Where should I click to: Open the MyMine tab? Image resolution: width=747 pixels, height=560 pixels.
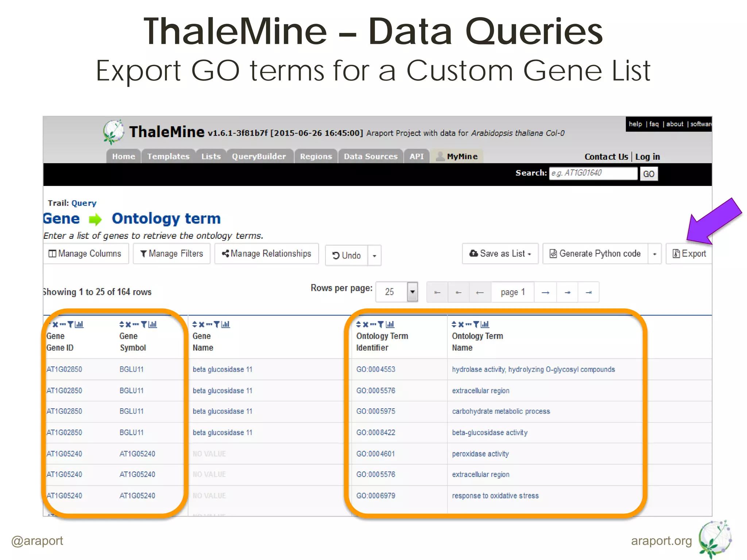pos(457,156)
